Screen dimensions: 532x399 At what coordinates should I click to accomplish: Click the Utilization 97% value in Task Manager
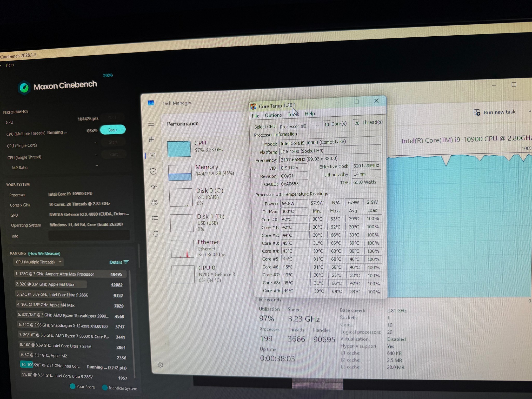pyautogui.click(x=267, y=318)
